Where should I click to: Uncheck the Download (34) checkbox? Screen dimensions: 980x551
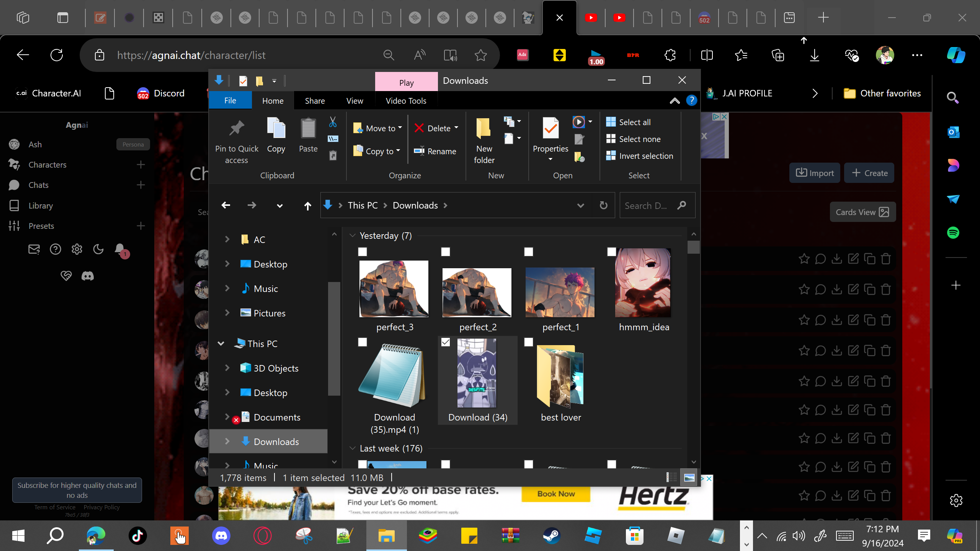(446, 342)
